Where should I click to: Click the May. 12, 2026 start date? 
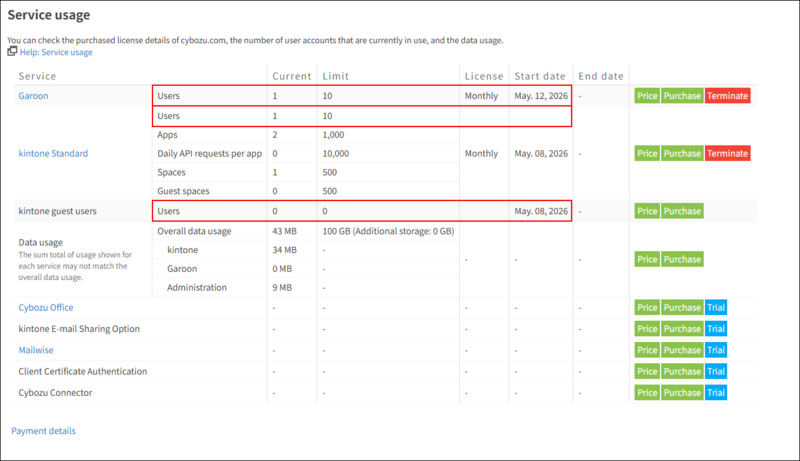541,96
